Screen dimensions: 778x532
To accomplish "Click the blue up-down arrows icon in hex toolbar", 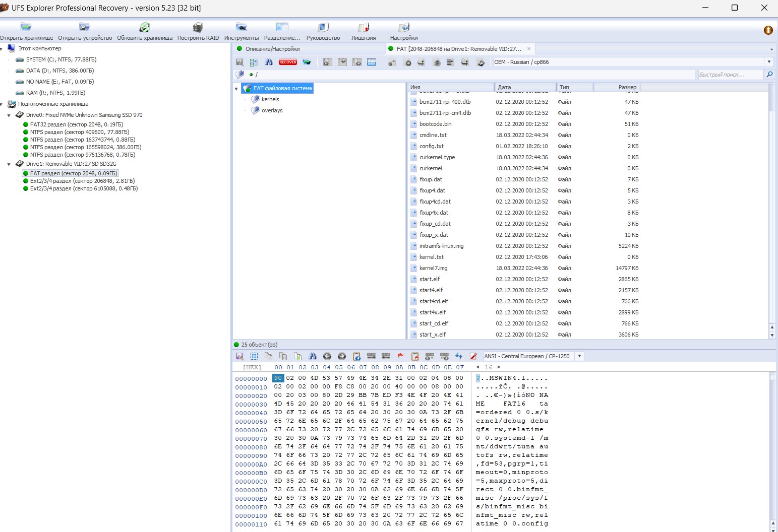I will (x=459, y=356).
